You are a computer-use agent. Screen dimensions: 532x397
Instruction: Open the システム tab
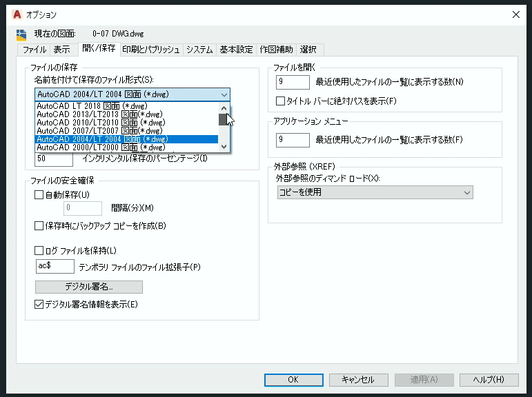coord(199,50)
